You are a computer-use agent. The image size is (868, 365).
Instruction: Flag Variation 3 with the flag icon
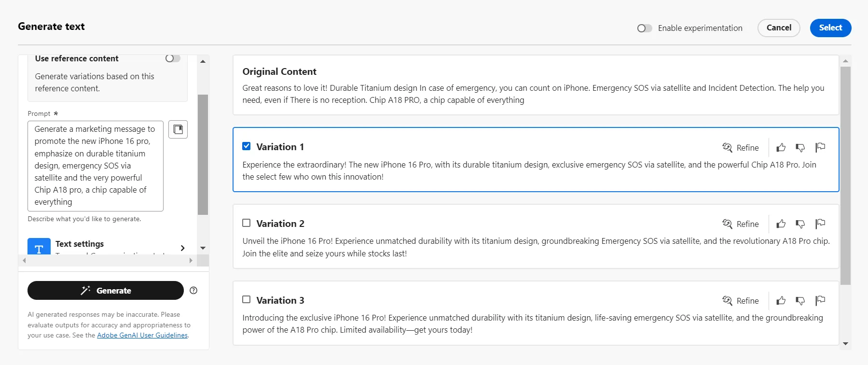[820, 300]
